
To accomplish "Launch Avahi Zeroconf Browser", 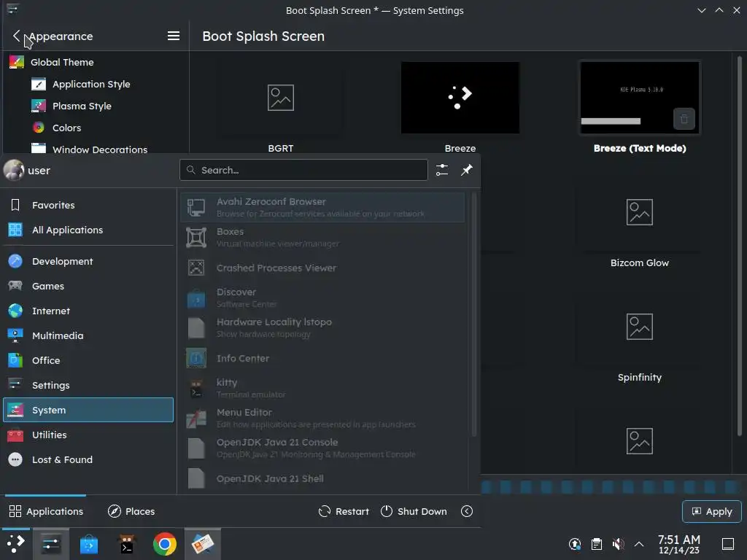I will [x=322, y=207].
